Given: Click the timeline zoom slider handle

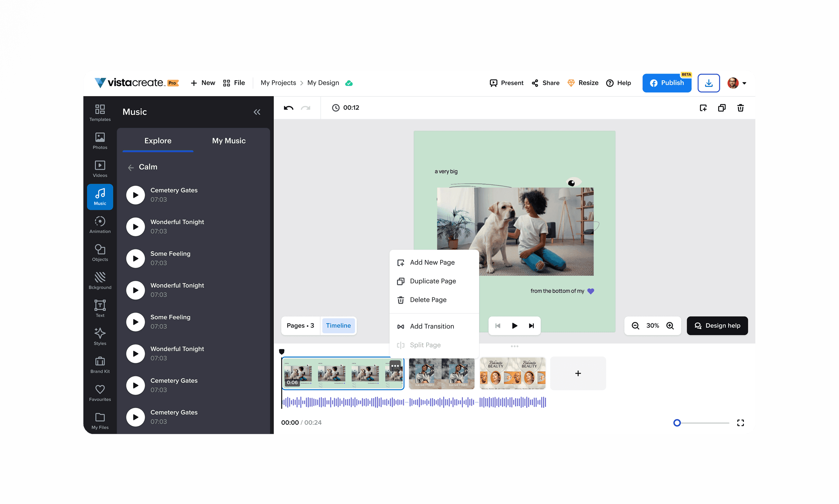Looking at the screenshot, I should tap(677, 422).
